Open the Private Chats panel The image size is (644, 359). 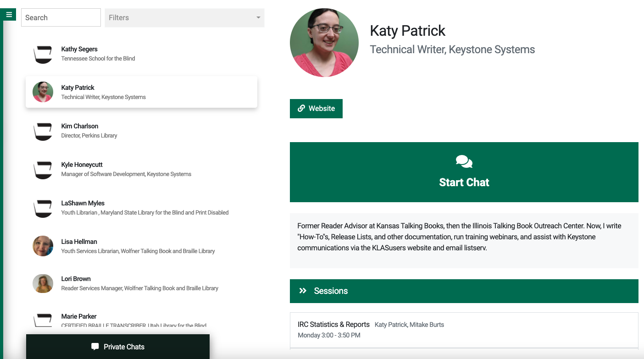(x=118, y=347)
